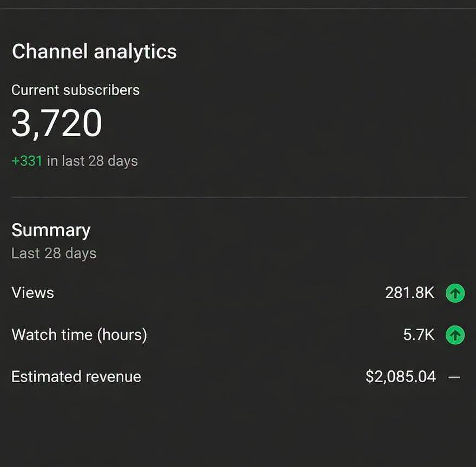Click the green up arrow beside Watch time

(455, 335)
